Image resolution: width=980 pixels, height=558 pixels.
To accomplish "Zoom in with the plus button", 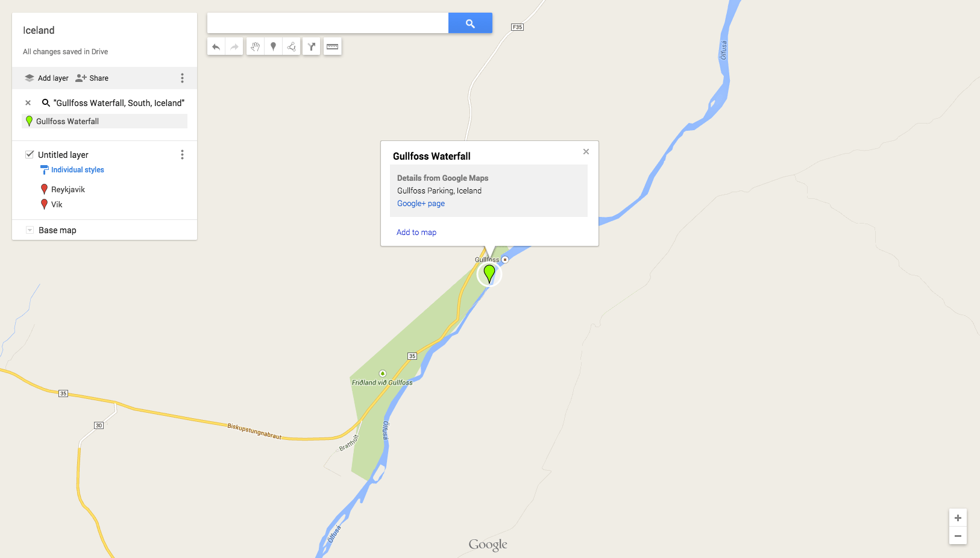I will (958, 518).
